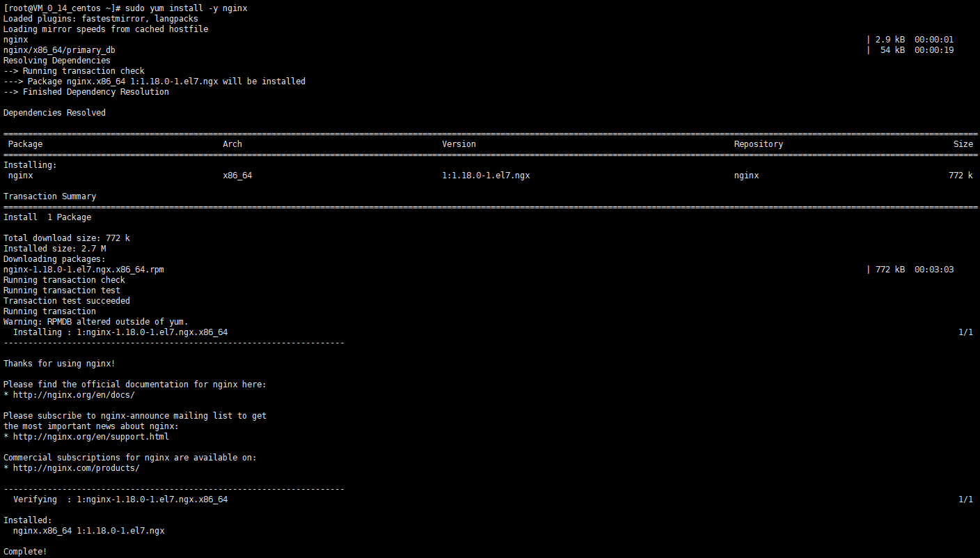Click the '2.9 kB 00:00:01' download status

pos(914,40)
